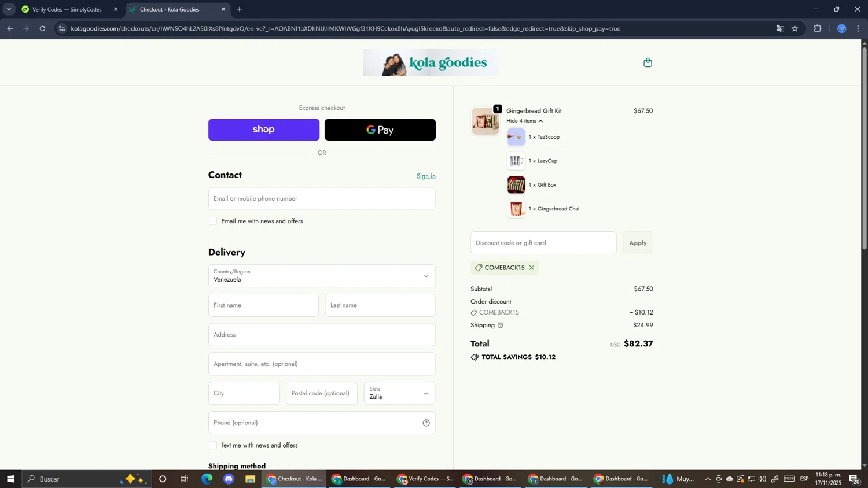Focus the Apartment, suite, etc. field
The width and height of the screenshot is (868, 488).
click(322, 364)
